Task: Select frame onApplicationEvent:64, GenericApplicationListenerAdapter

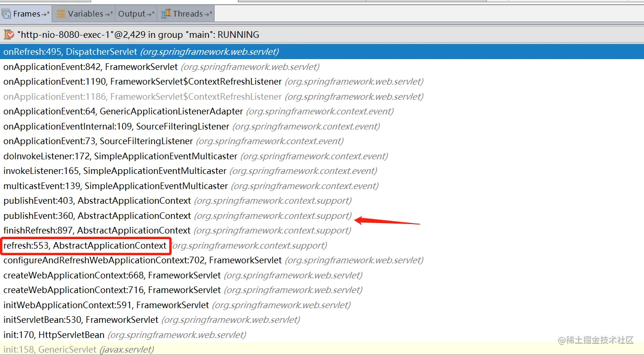Action: pyautogui.click(x=322, y=112)
